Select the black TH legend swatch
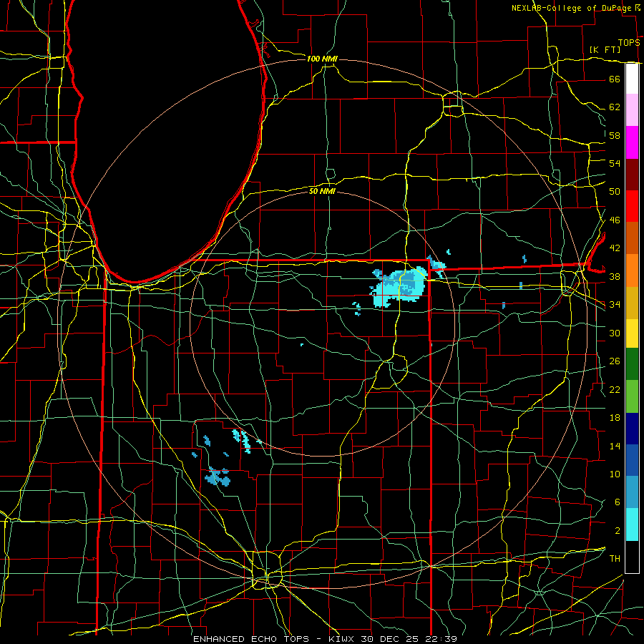This screenshot has height=644, width=644. tap(632, 557)
